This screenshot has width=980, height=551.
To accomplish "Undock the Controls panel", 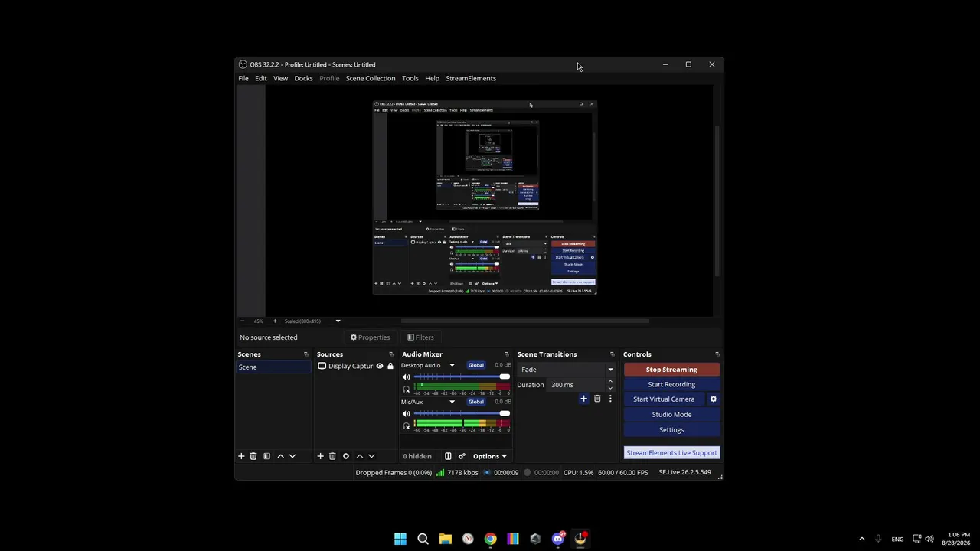I will pyautogui.click(x=717, y=354).
